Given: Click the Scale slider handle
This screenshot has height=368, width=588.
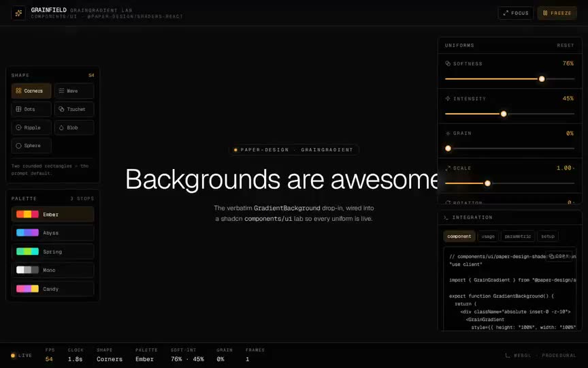Looking at the screenshot, I should 487,183.
